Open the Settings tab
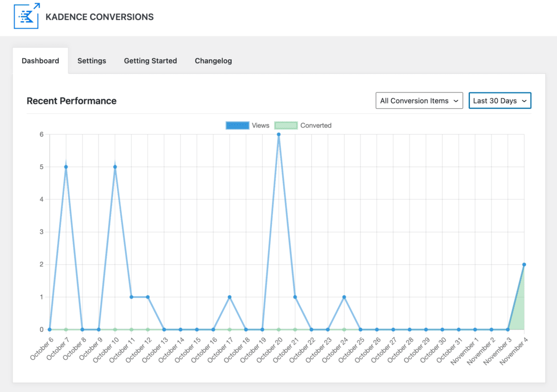 point(91,61)
